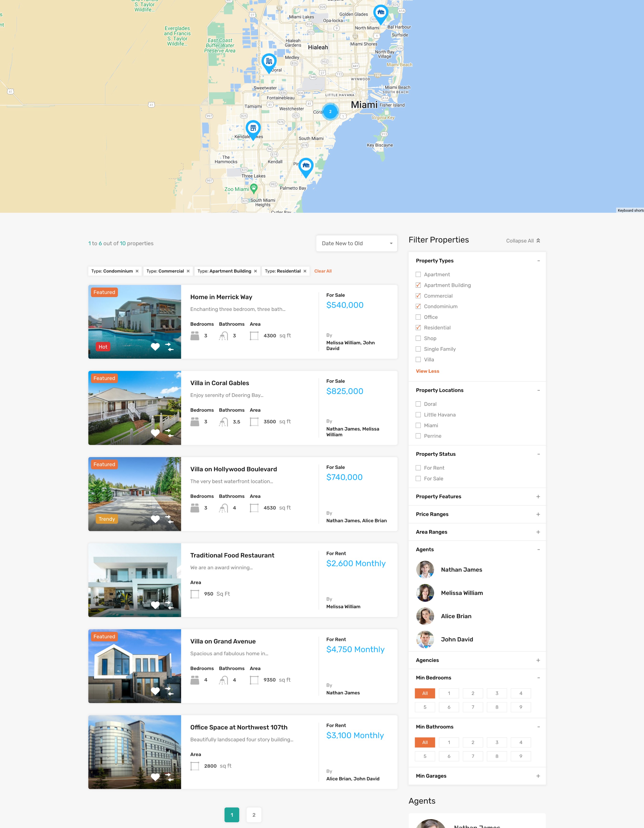This screenshot has height=828, width=644.
Task: Go to results page 2
Action: coord(254,815)
